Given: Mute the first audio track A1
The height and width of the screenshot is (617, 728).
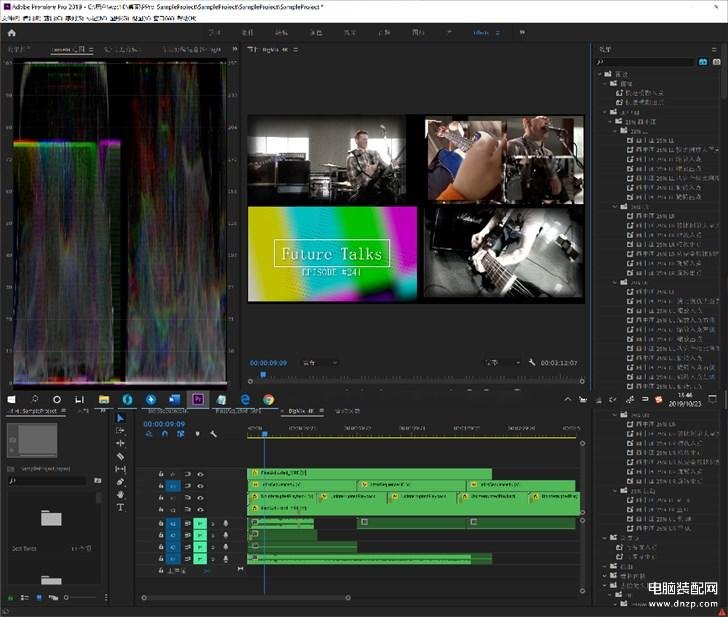Looking at the screenshot, I should pyautogui.click(x=200, y=523).
